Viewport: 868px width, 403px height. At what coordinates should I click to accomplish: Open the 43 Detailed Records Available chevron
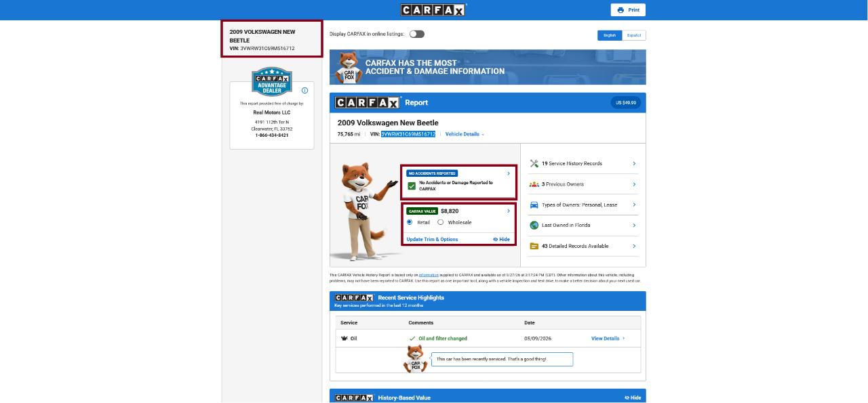tap(634, 246)
